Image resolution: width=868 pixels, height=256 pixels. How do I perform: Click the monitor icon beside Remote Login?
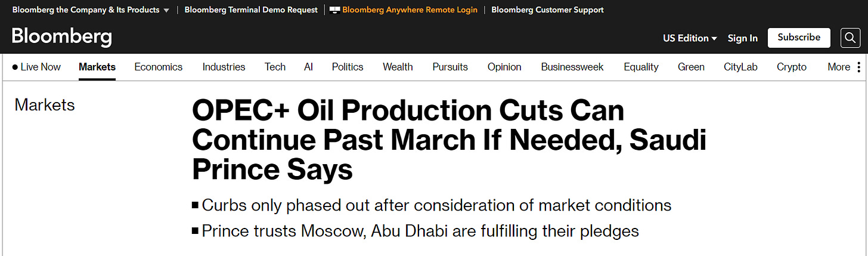pos(334,10)
